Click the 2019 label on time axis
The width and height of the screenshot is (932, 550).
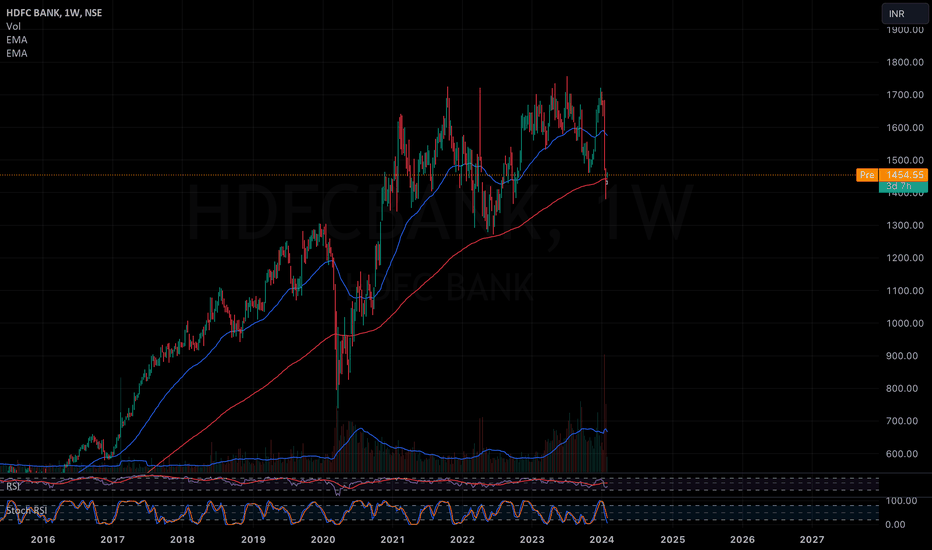click(x=253, y=540)
